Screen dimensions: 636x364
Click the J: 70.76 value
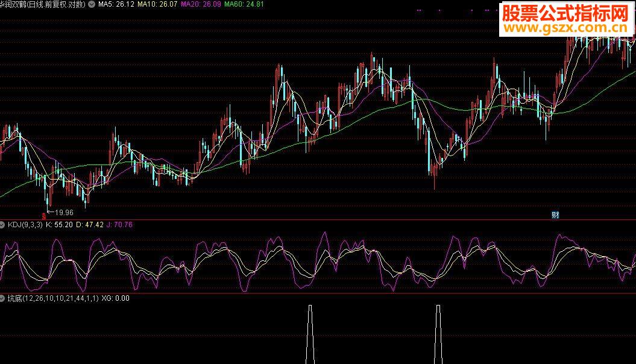119,225
